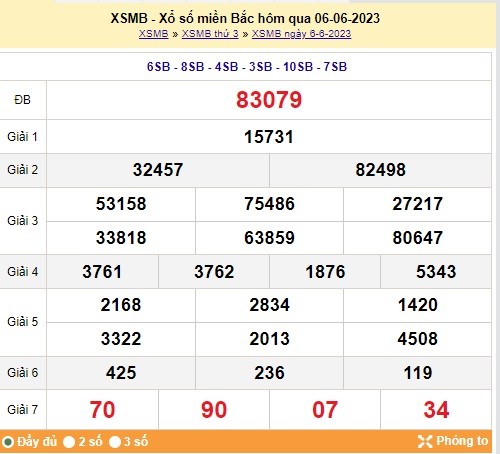Click the Giải 5 row label
Viewport: 500px width, 454px height.
(22, 322)
